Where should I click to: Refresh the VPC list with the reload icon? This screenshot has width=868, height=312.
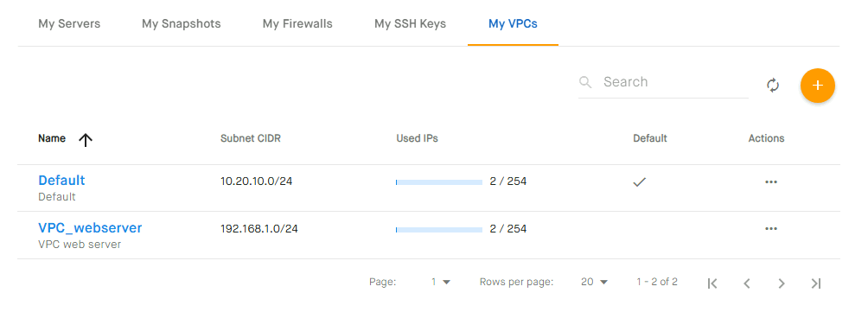(773, 86)
